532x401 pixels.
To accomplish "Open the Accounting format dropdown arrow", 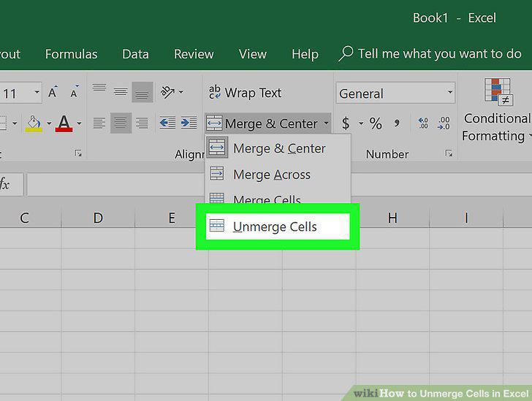I will tap(361, 123).
